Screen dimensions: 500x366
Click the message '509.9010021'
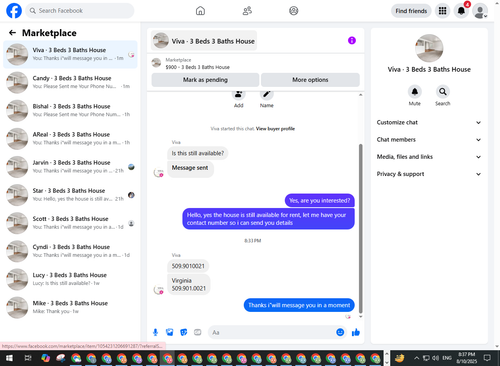tap(188, 266)
